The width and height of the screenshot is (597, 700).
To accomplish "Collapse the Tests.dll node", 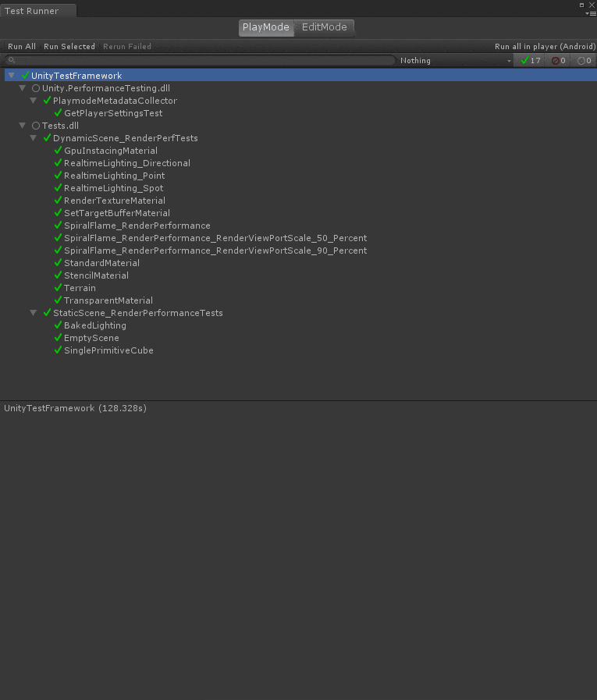I will click(x=23, y=126).
